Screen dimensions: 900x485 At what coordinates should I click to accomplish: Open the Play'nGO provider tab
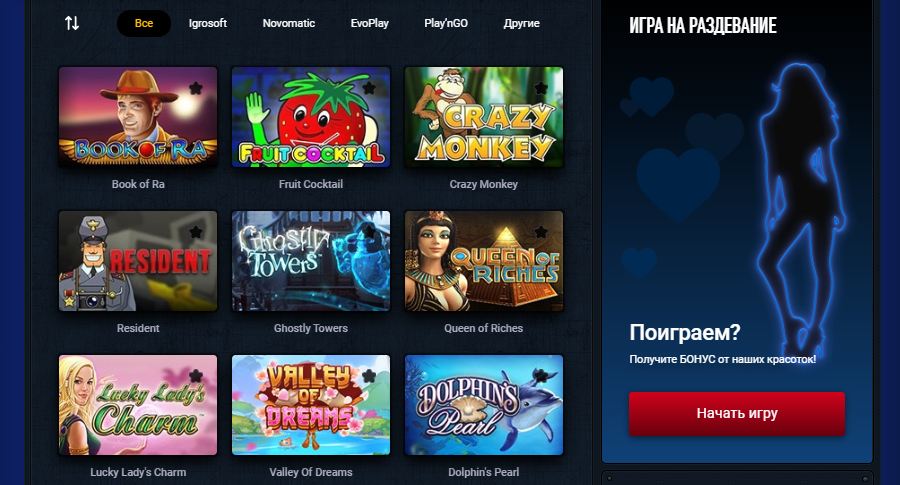pos(446,24)
